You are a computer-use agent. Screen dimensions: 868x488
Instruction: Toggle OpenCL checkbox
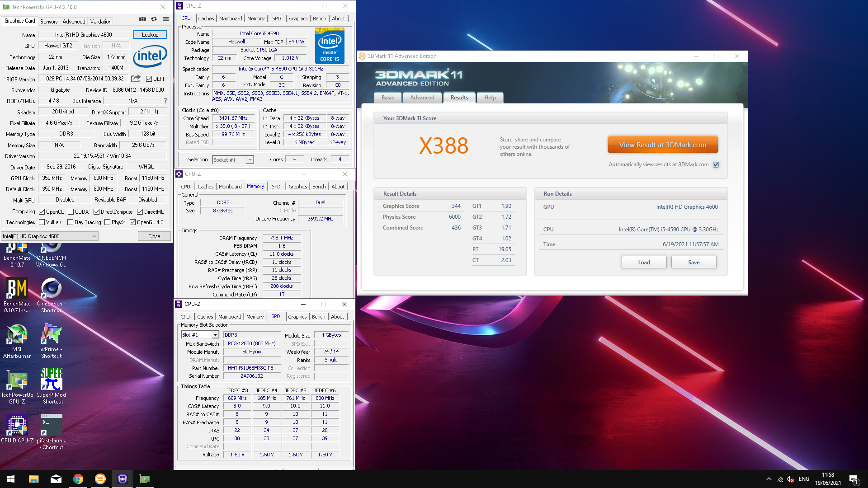pos(42,211)
